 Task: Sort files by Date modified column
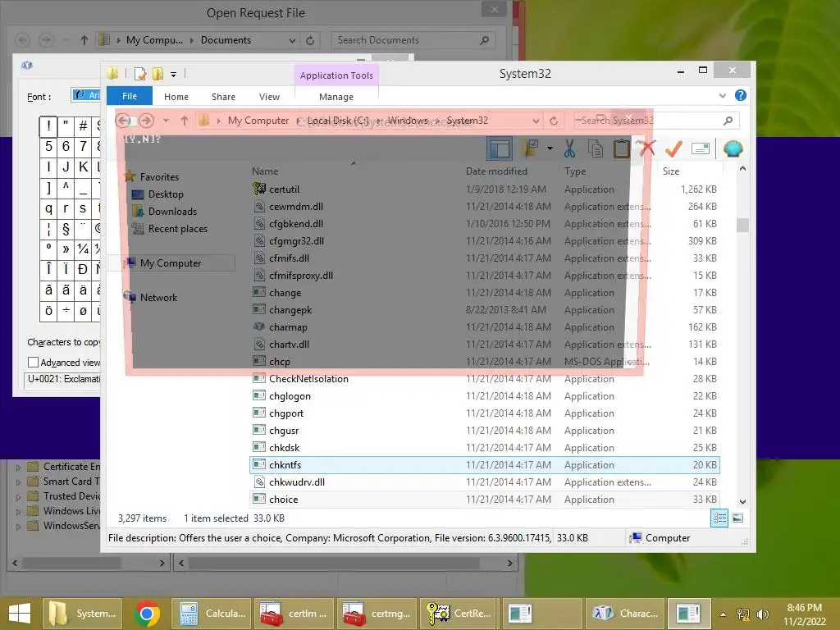pos(496,171)
